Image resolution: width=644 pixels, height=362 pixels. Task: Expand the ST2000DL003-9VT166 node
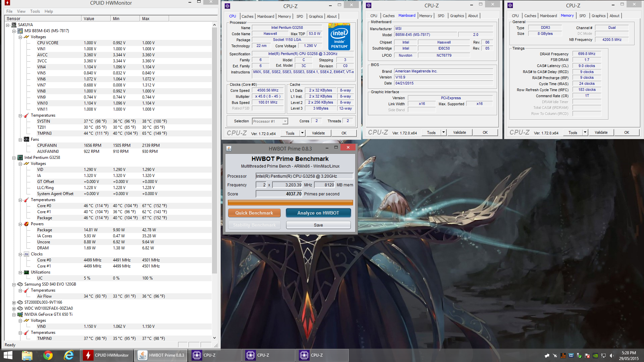coord(14,303)
